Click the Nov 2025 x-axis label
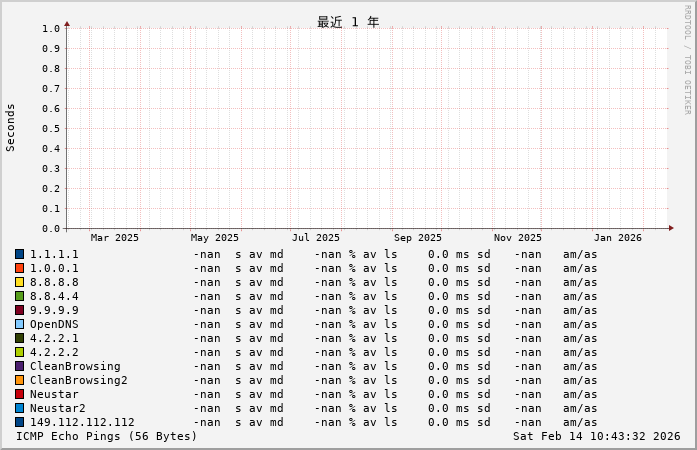 (518, 238)
